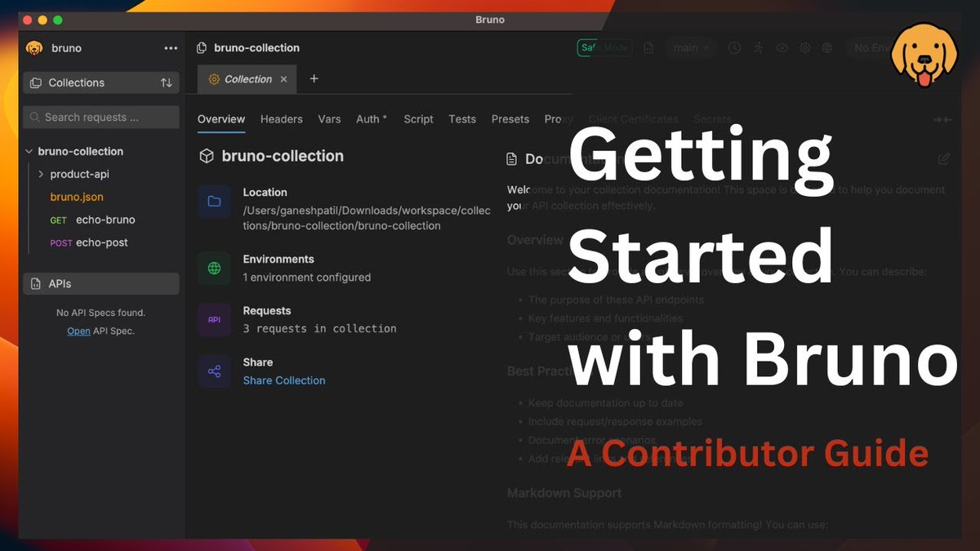The height and width of the screenshot is (551, 980).
Task: Click the Environments globe icon
Action: [x=214, y=268]
